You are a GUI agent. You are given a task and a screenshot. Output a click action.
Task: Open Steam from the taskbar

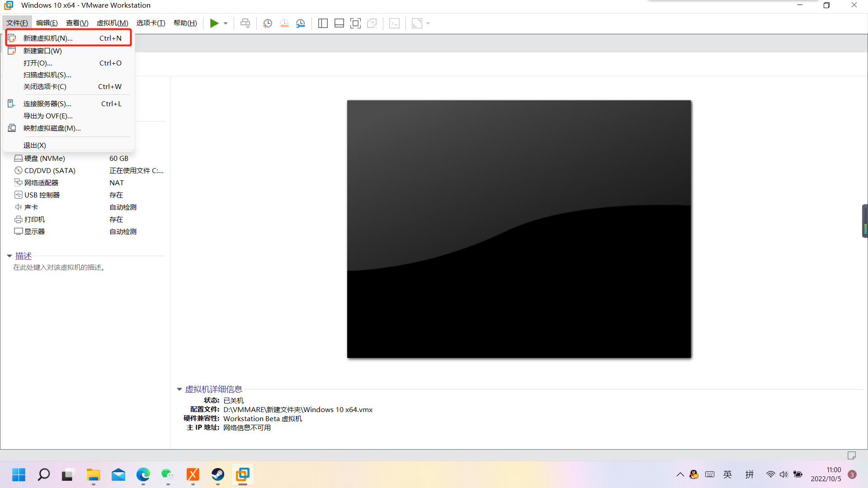pos(218,474)
